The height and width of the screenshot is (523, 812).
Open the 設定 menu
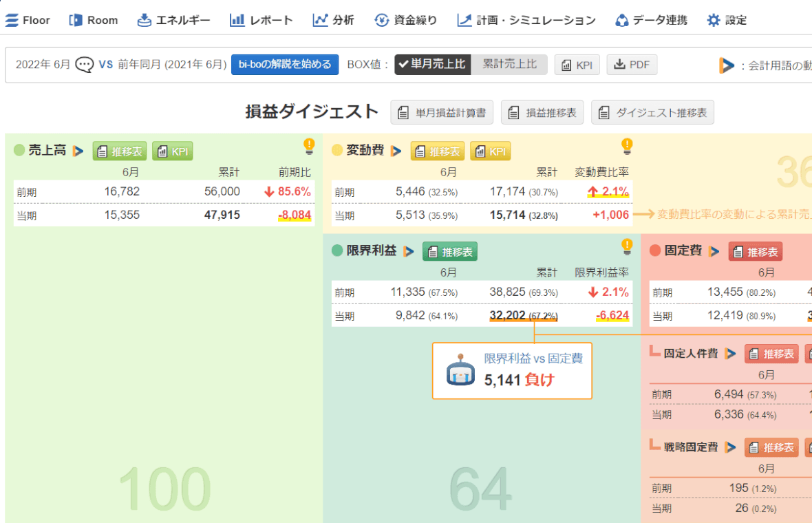(x=727, y=20)
